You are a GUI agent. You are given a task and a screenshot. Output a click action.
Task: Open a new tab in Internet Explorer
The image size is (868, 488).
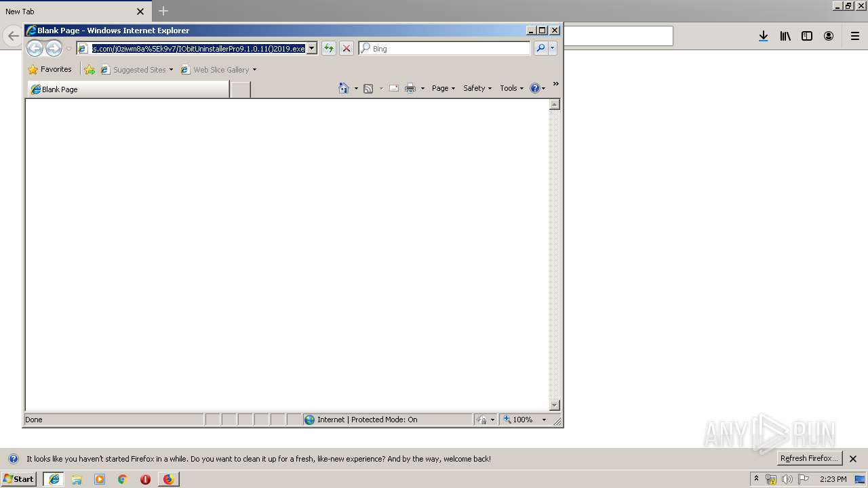pos(241,89)
